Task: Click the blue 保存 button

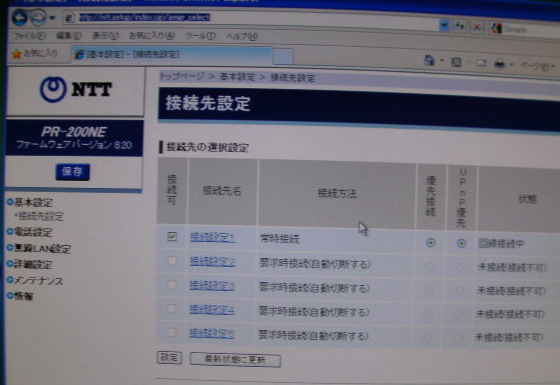Action: (x=72, y=172)
